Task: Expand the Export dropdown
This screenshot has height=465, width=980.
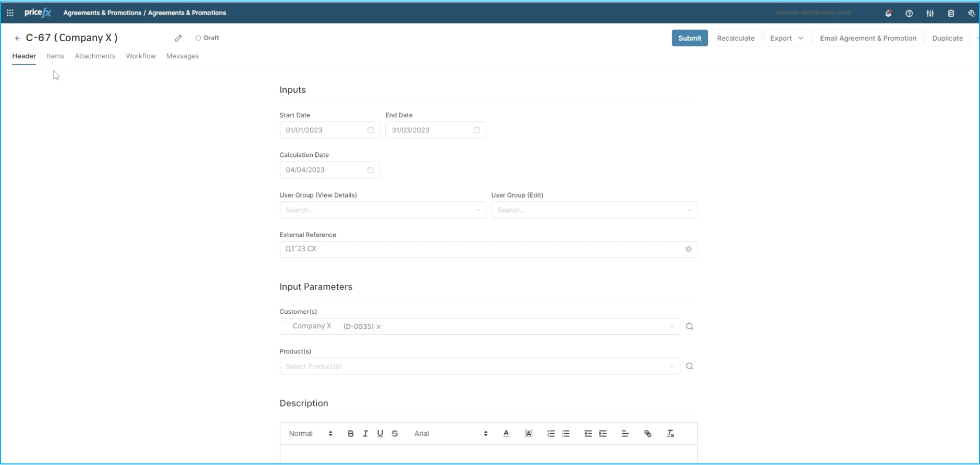Action: [787, 38]
